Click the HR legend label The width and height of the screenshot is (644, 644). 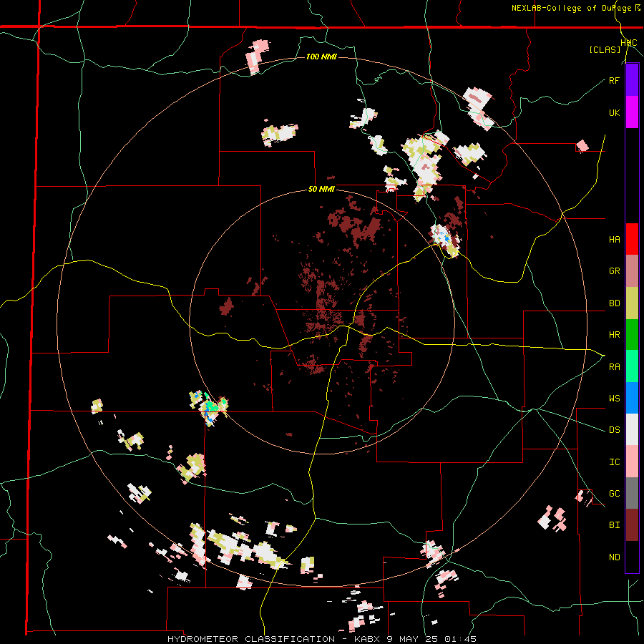(x=614, y=335)
